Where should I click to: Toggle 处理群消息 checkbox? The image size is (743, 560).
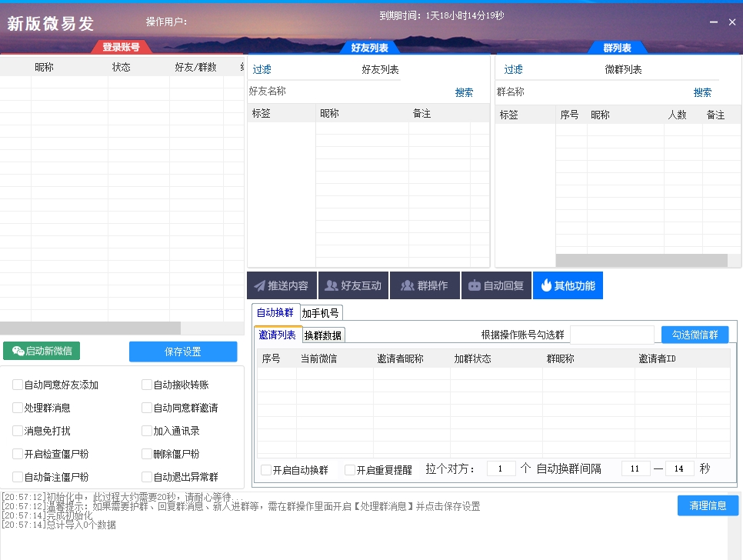click(18, 408)
